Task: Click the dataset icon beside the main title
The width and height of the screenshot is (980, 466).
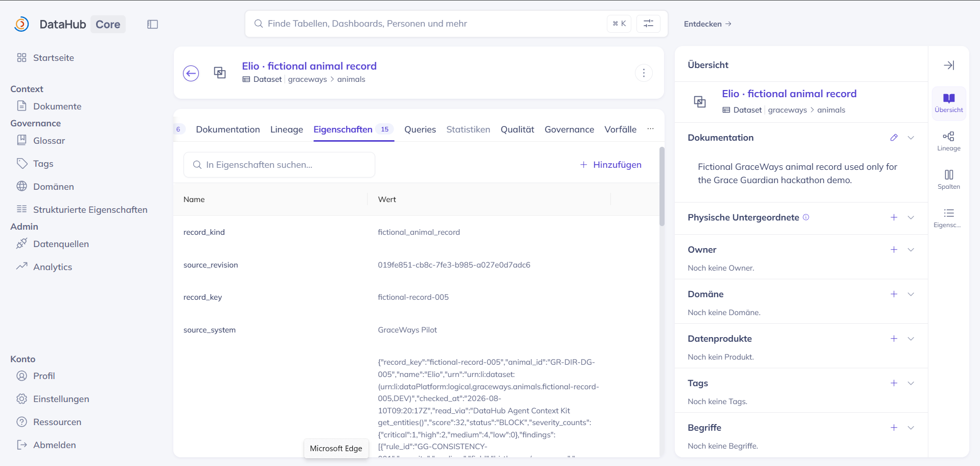Action: coord(220,73)
